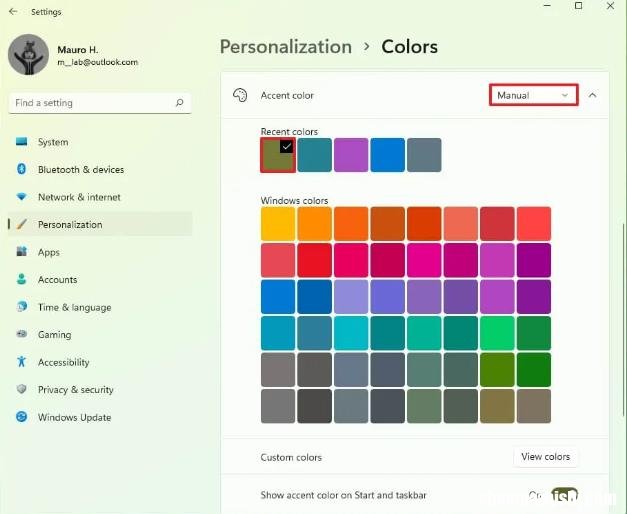627x514 pixels.
Task: Click the vertical scrollbar on right edge
Action: tap(624, 318)
